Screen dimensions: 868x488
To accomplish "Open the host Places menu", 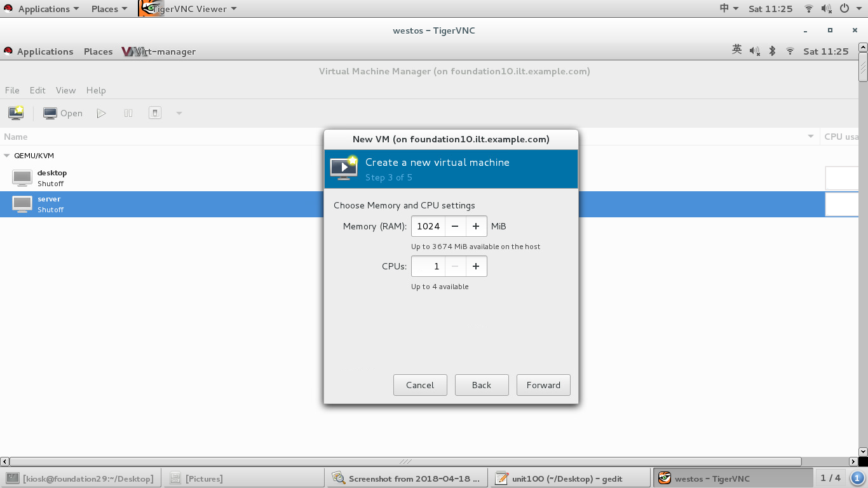I will point(109,9).
